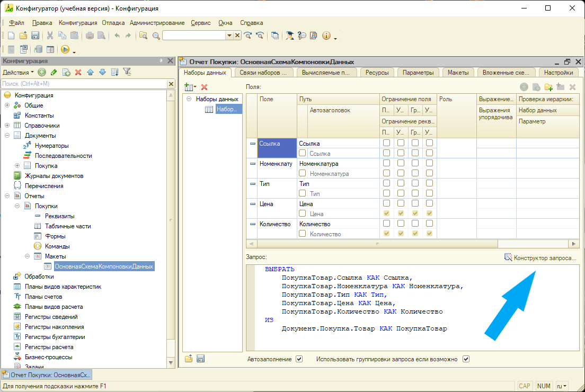Check the Номенклатура autoheader checkbox
Viewport: 585px width, 392px height.
302,173
